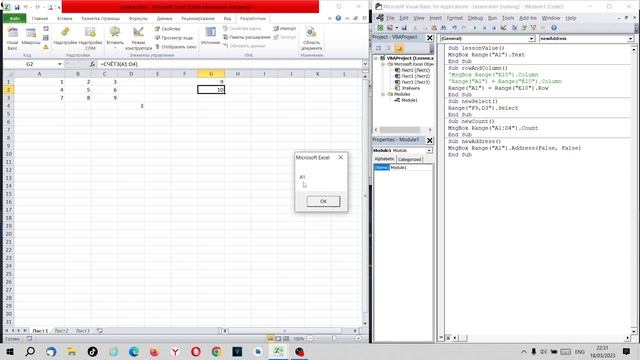Switch to sheet tab Лист2
Screen dimensions: 640x360
(x=62, y=331)
